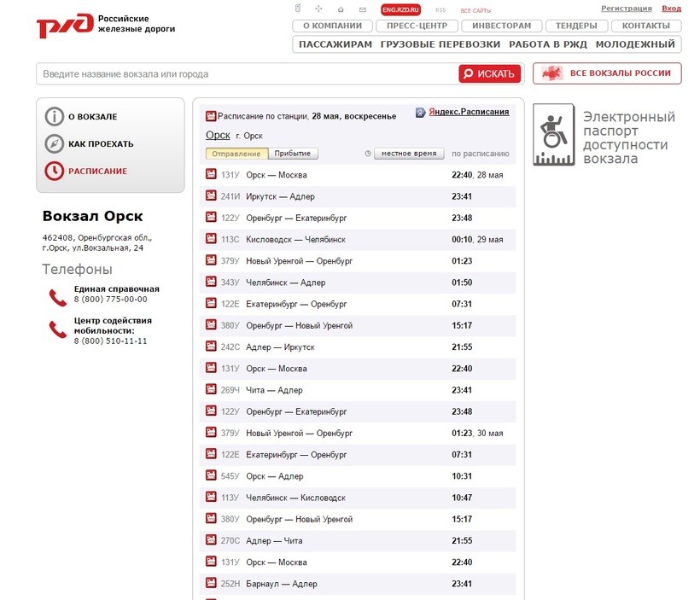This screenshot has width=700, height=600.
Task: Open the МОЛОДЕЖНЫЙ menu
Action: coord(635,44)
